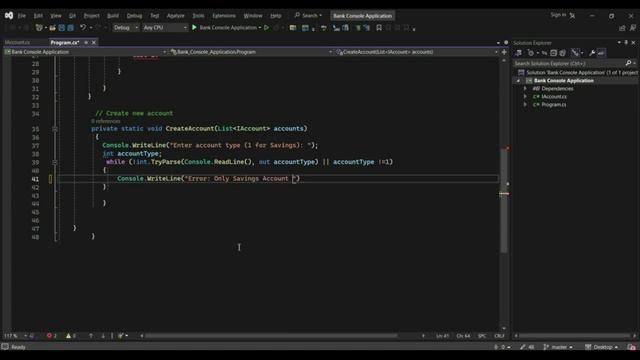Viewport: 640px width, 360px height.
Task: Click Desktop repository selector in status bar
Action: pyautogui.click(x=602, y=347)
